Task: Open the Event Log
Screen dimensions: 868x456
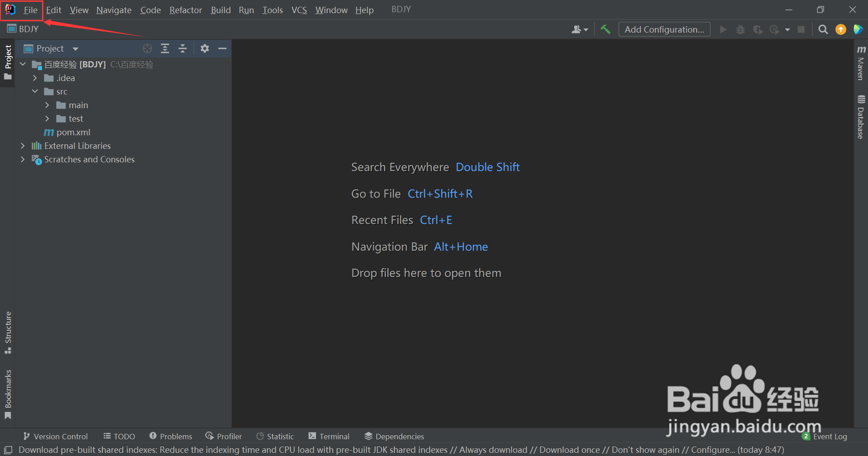Action: pyautogui.click(x=825, y=436)
